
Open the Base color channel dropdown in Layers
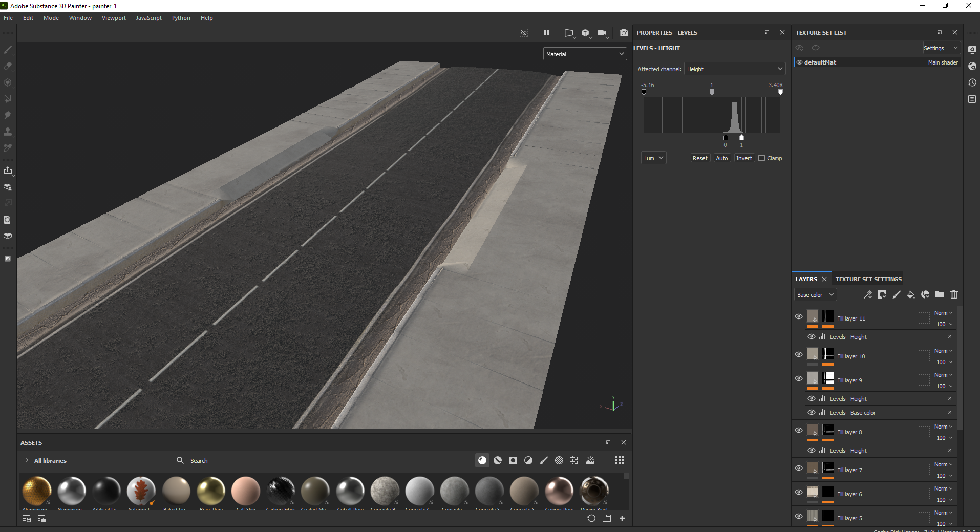815,295
